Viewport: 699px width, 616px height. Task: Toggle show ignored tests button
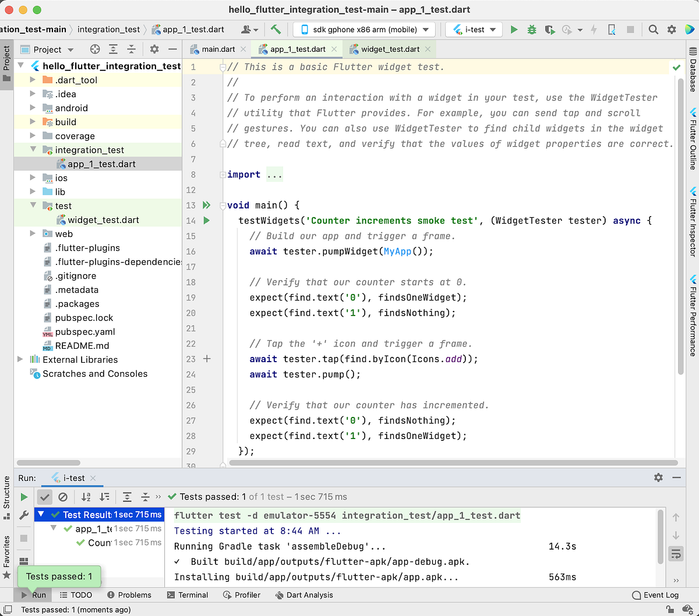click(x=63, y=497)
